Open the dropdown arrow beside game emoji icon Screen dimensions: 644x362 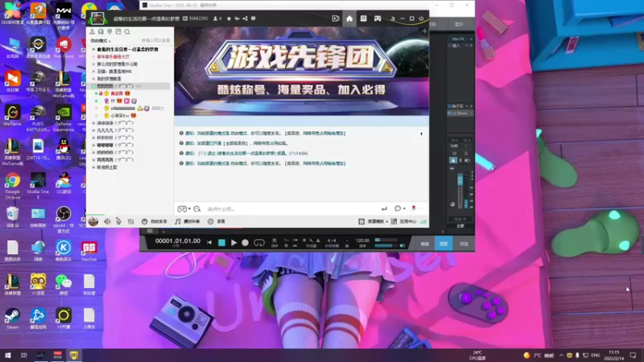point(189,209)
